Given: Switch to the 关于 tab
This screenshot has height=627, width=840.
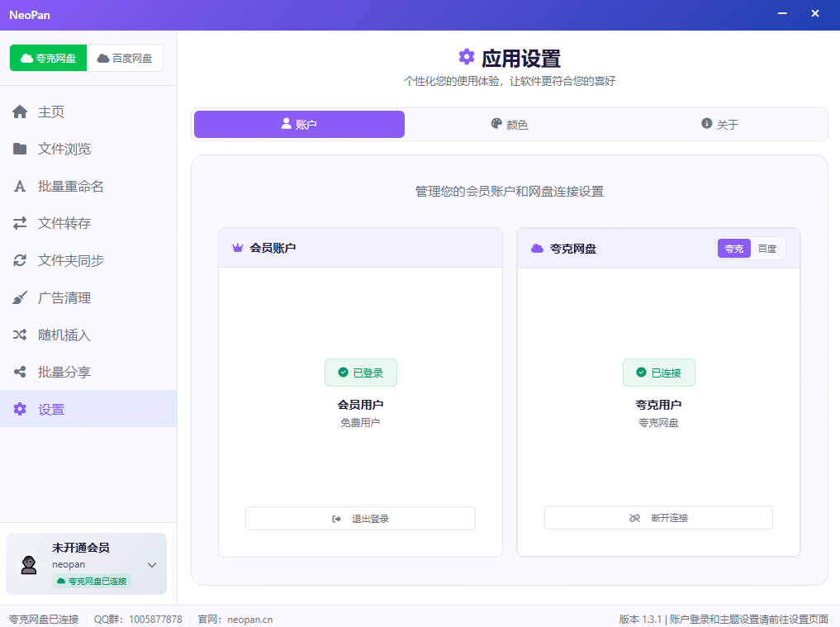Looking at the screenshot, I should click(x=719, y=125).
